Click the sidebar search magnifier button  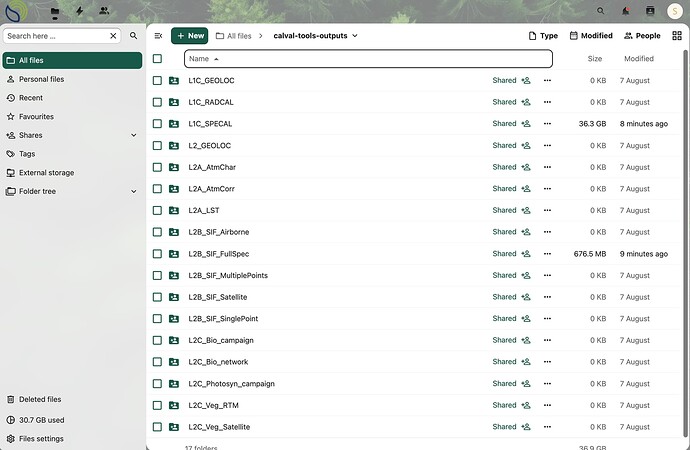(133, 36)
